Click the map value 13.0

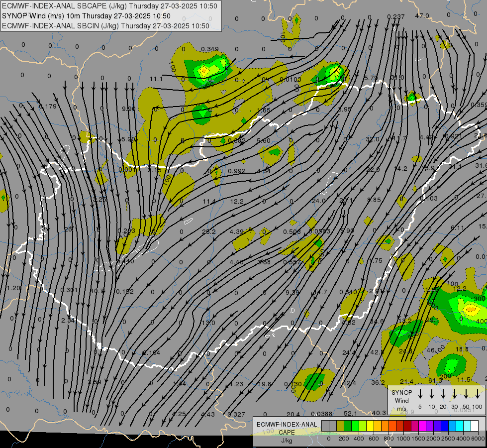point(208,323)
